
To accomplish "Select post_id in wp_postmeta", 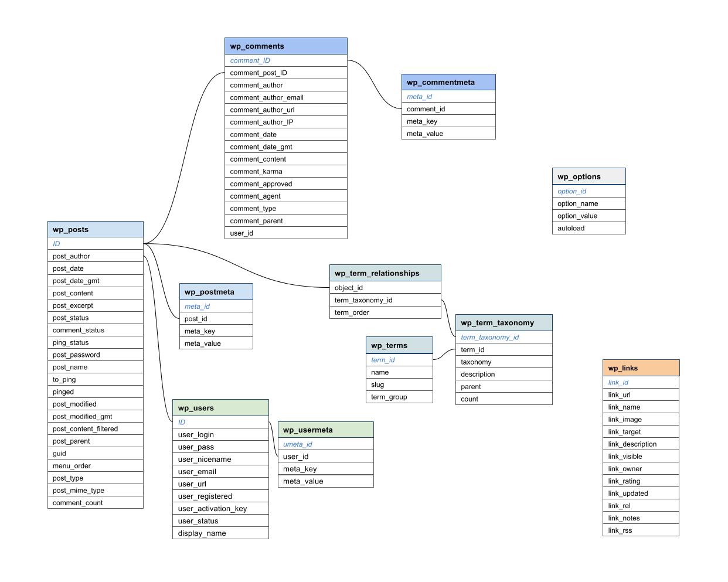I will [216, 319].
